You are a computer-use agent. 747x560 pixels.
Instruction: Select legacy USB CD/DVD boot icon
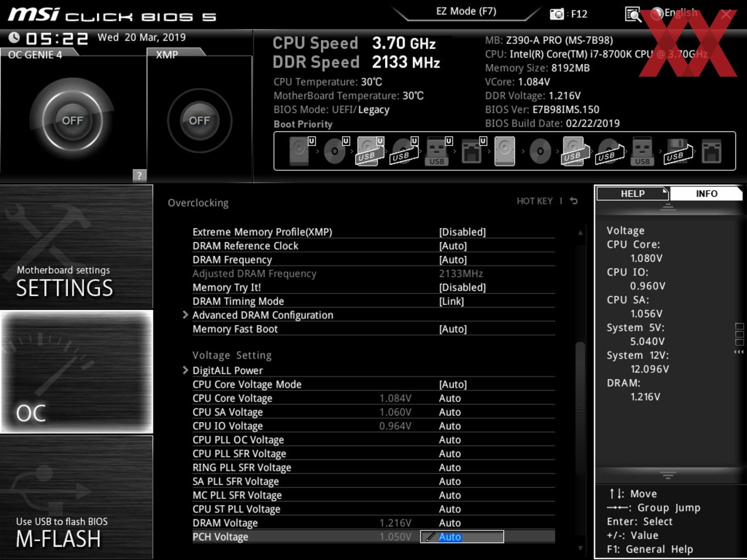point(610,151)
